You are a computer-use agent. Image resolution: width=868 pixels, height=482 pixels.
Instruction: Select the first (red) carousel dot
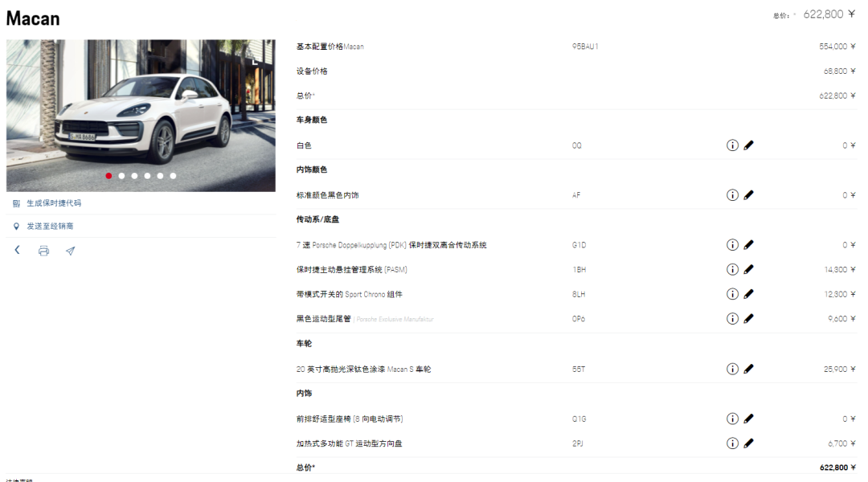(108, 176)
